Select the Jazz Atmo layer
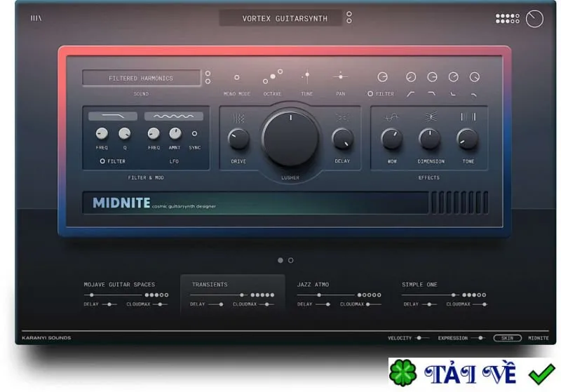Screen dimensions: 561x392 313,285
